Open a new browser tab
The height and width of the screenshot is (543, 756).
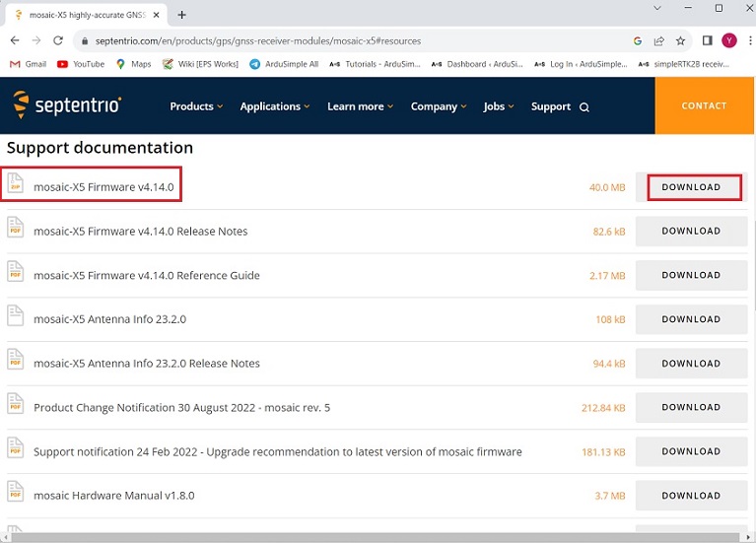pos(182,15)
